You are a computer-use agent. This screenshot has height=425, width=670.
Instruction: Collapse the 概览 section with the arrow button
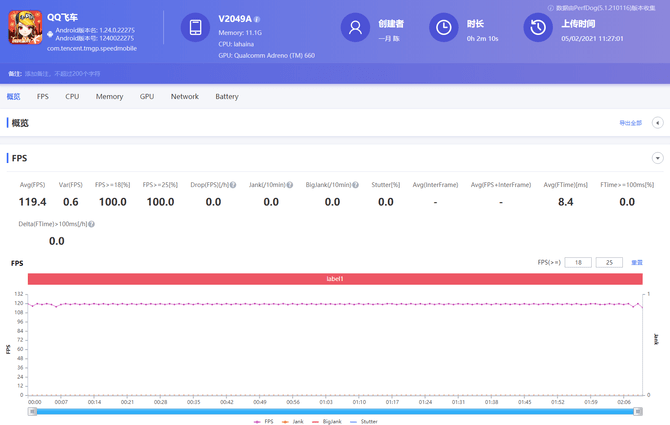(658, 123)
